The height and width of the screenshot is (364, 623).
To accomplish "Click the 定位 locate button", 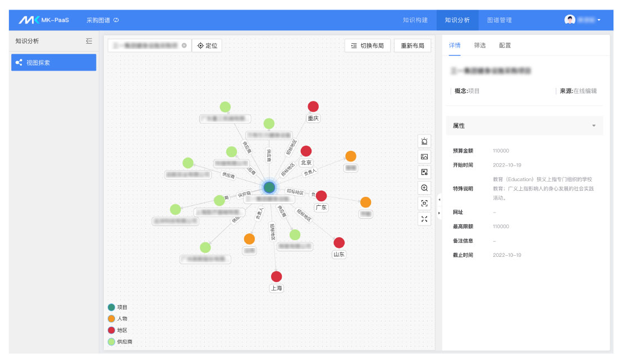I will tap(207, 45).
